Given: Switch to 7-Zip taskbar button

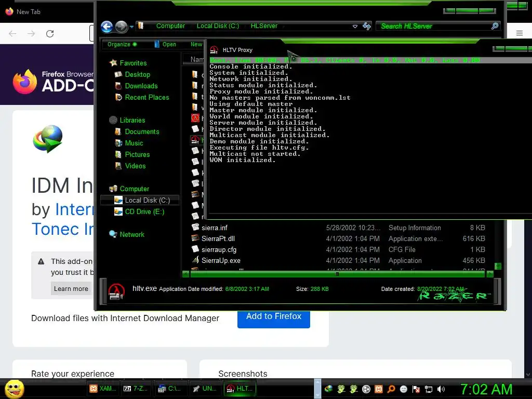Looking at the screenshot, I should coord(136,389).
